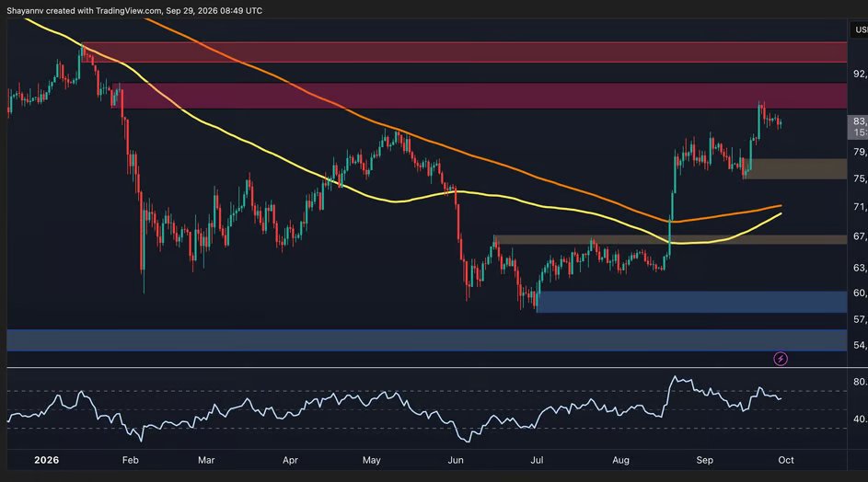Select the Jun label on time axis
This screenshot has width=868, height=482.
tap(456, 460)
